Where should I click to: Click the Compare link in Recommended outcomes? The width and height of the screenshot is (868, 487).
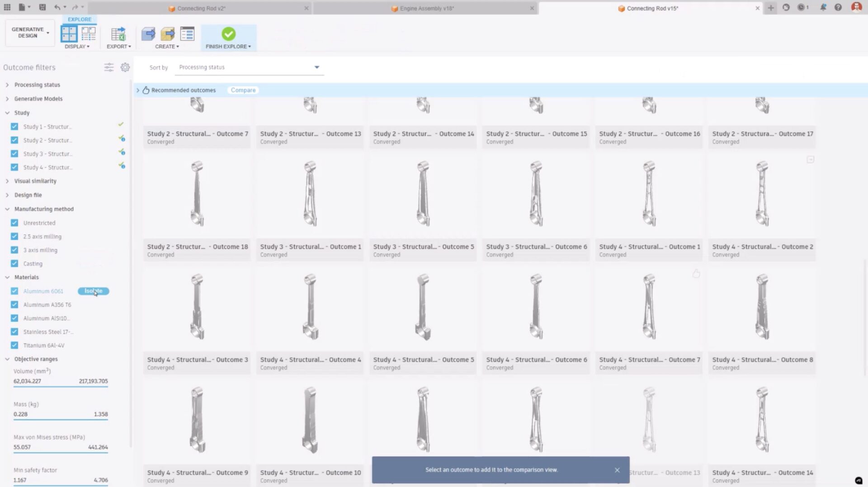[242, 90]
